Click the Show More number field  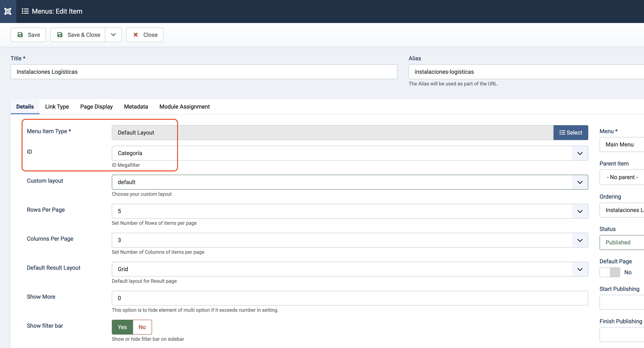[349, 298]
